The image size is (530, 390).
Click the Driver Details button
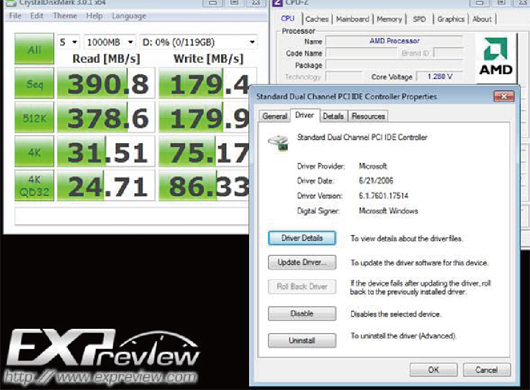pyautogui.click(x=302, y=238)
